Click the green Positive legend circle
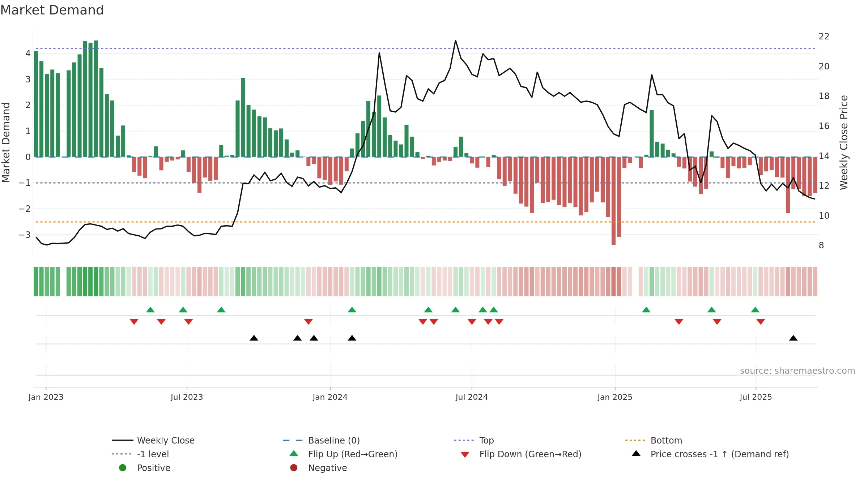 pyautogui.click(x=123, y=468)
